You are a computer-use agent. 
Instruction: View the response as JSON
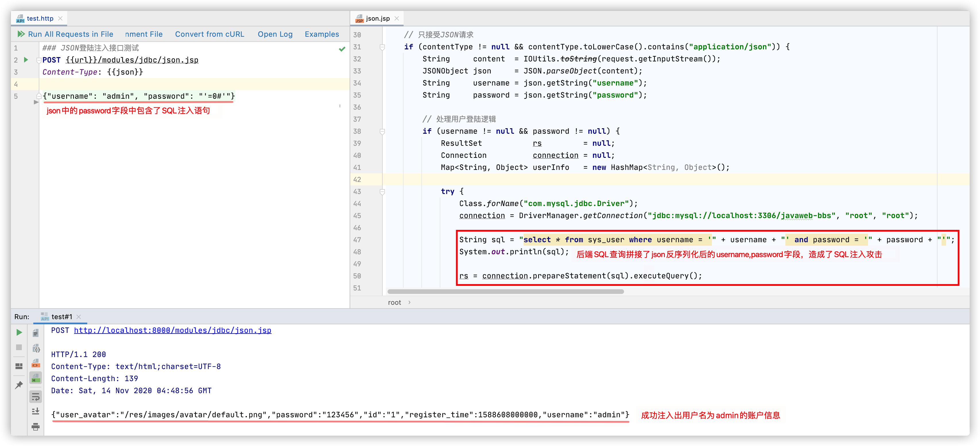[36, 348]
